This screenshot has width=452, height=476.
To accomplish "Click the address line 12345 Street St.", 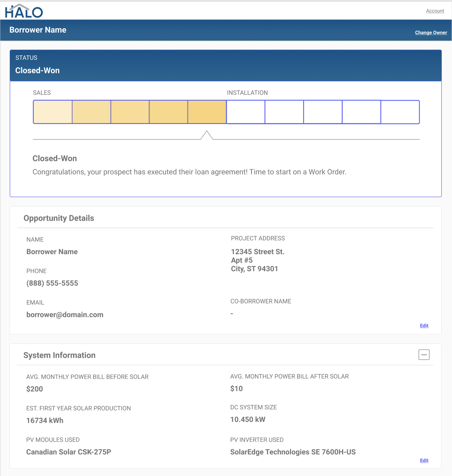I will pos(258,252).
